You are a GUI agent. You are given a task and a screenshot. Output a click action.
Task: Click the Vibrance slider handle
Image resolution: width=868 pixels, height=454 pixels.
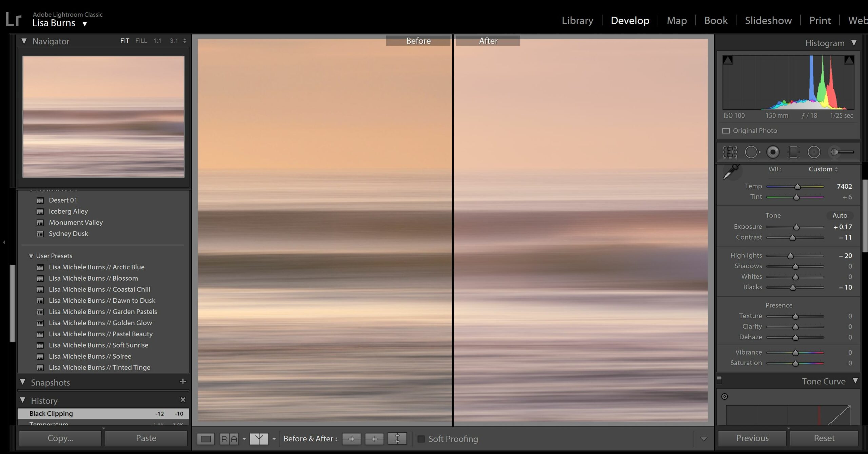tap(795, 353)
